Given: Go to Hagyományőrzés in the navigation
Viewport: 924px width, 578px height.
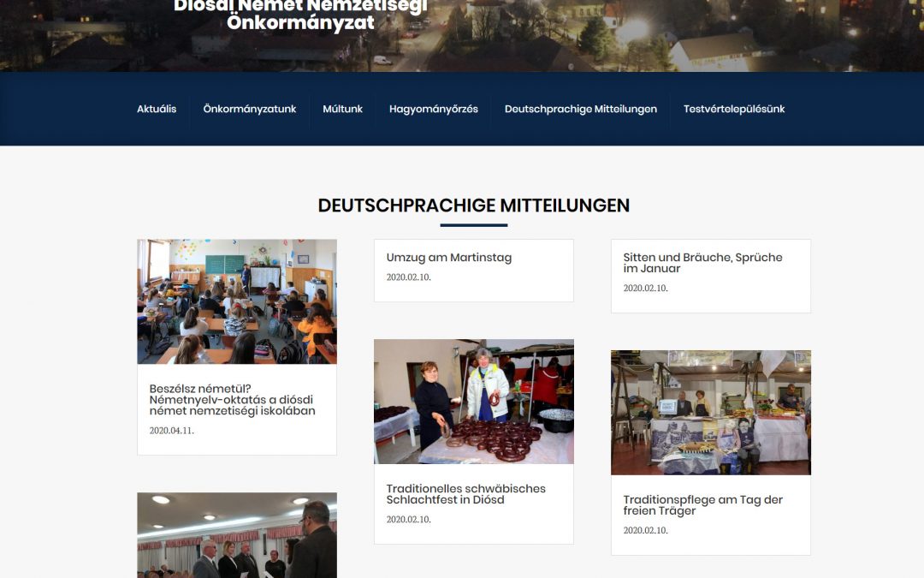Looking at the screenshot, I should pos(433,109).
